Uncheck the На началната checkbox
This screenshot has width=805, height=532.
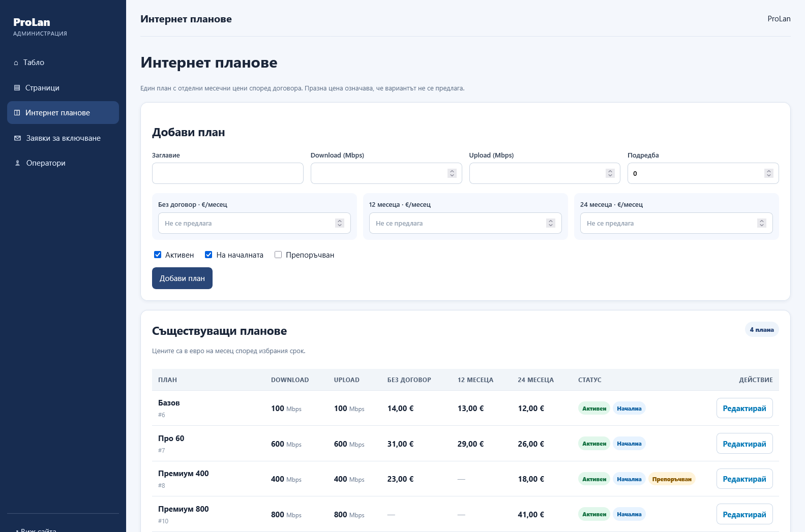[x=208, y=255]
